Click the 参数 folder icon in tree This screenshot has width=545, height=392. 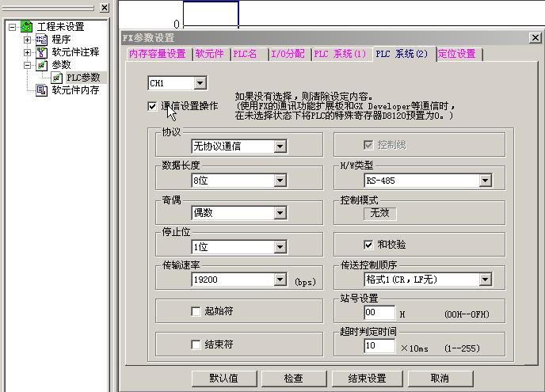click(x=43, y=64)
